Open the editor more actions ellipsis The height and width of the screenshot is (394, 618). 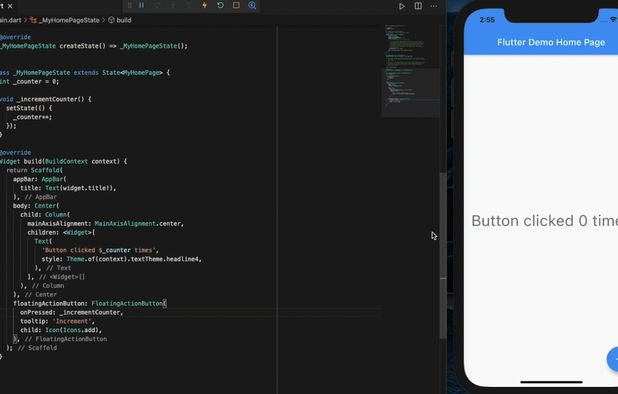(434, 6)
